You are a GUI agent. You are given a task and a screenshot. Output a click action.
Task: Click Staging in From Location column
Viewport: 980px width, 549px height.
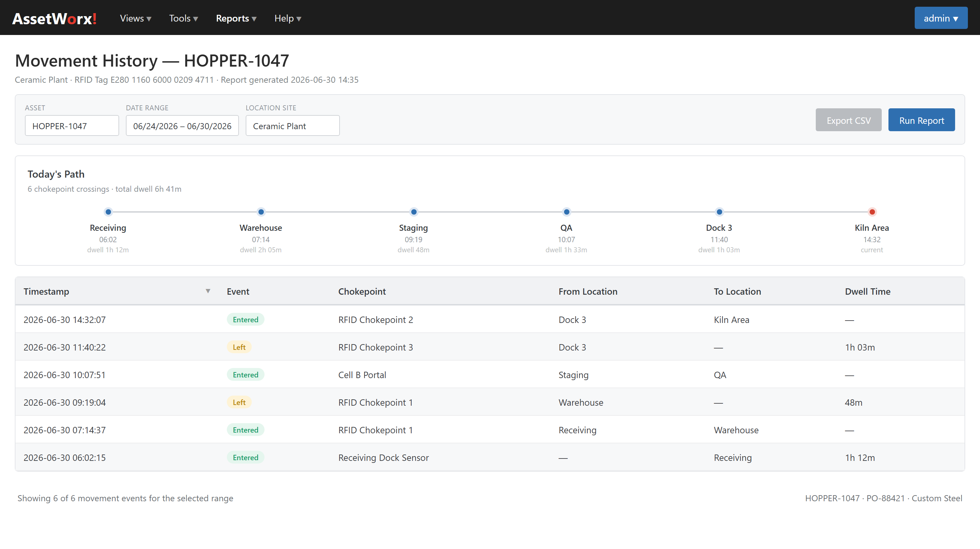pos(573,375)
